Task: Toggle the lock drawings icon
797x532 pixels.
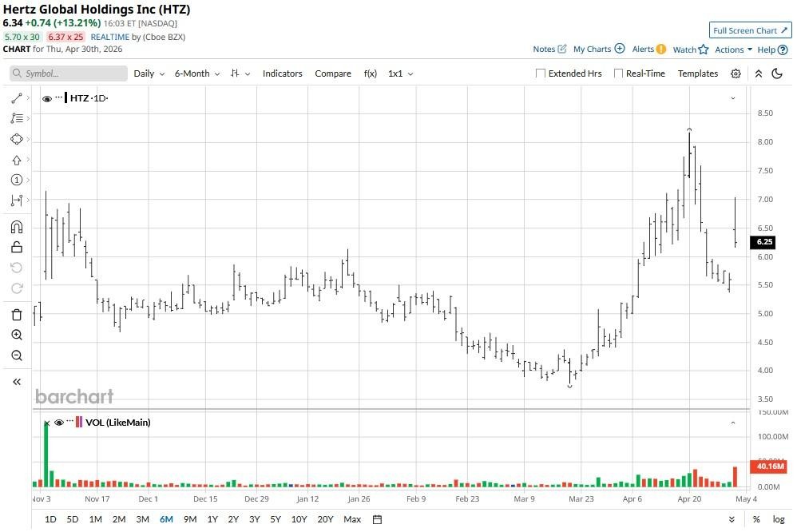Action: coord(16,247)
